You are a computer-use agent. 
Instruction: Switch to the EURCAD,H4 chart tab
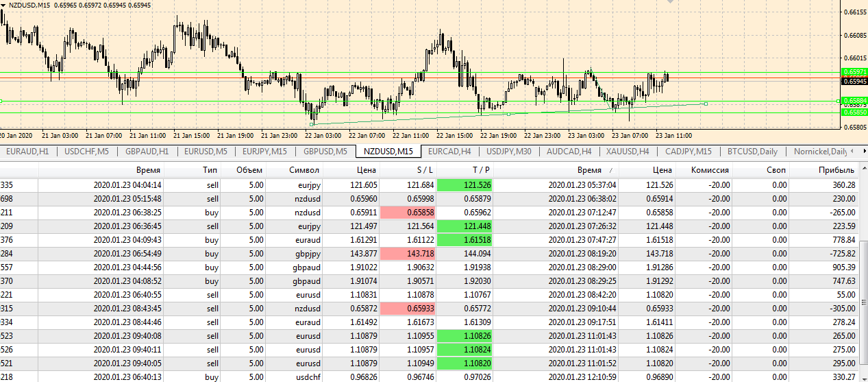click(x=449, y=152)
